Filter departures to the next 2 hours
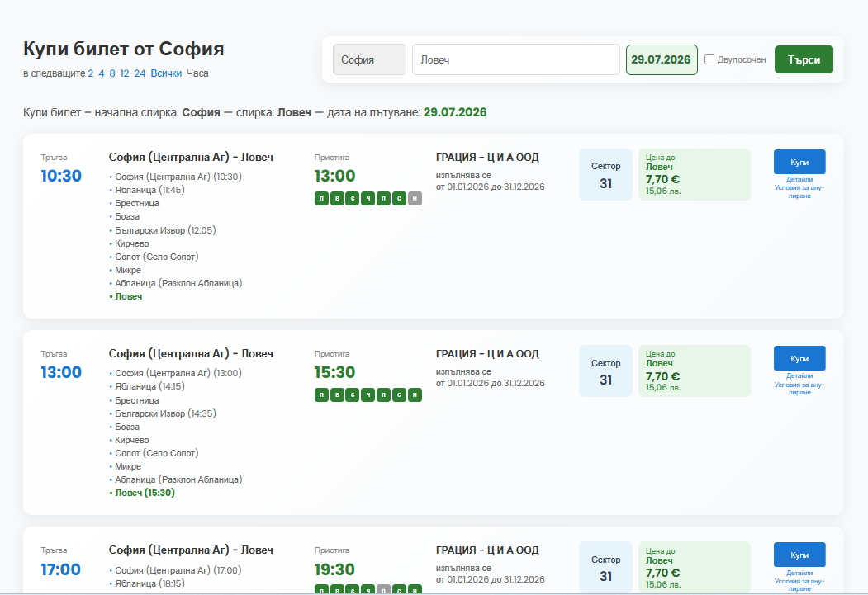Screen dimensions: 868x595 coord(91,73)
